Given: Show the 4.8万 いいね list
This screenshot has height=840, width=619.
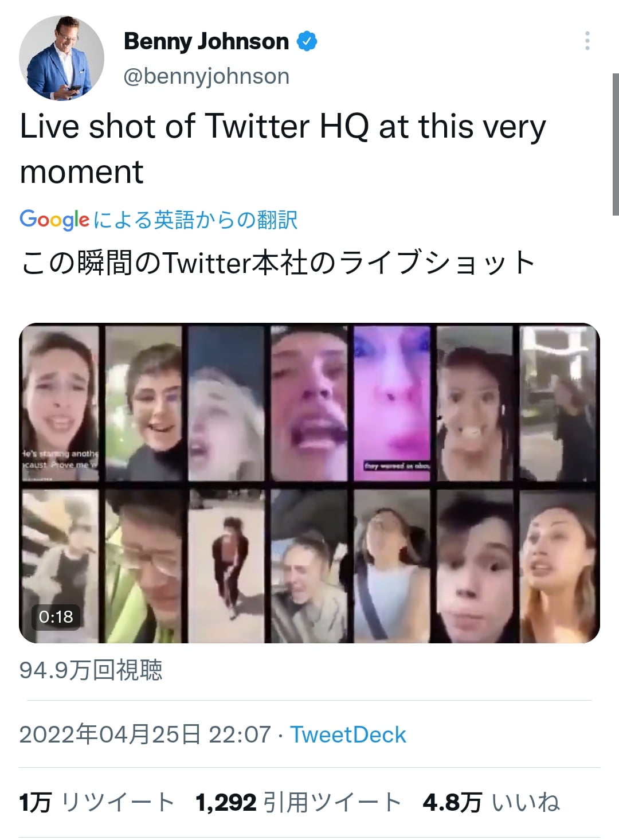Looking at the screenshot, I should pos(491,802).
